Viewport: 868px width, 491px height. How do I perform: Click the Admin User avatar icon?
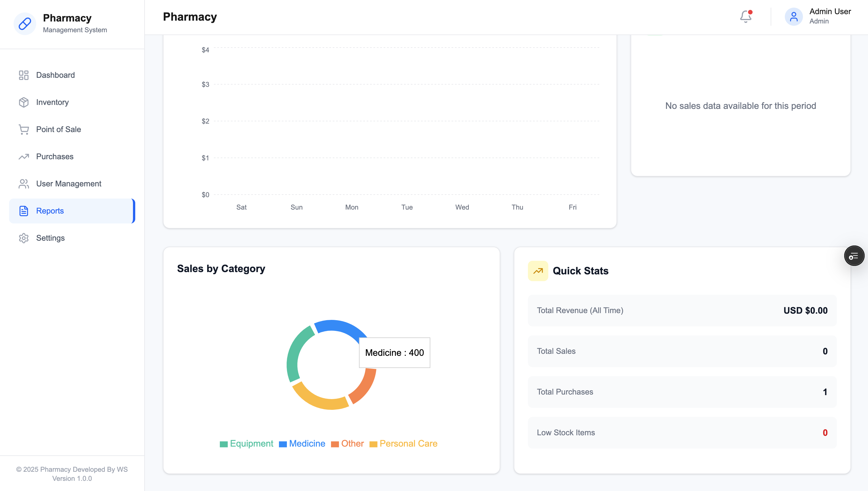point(794,16)
